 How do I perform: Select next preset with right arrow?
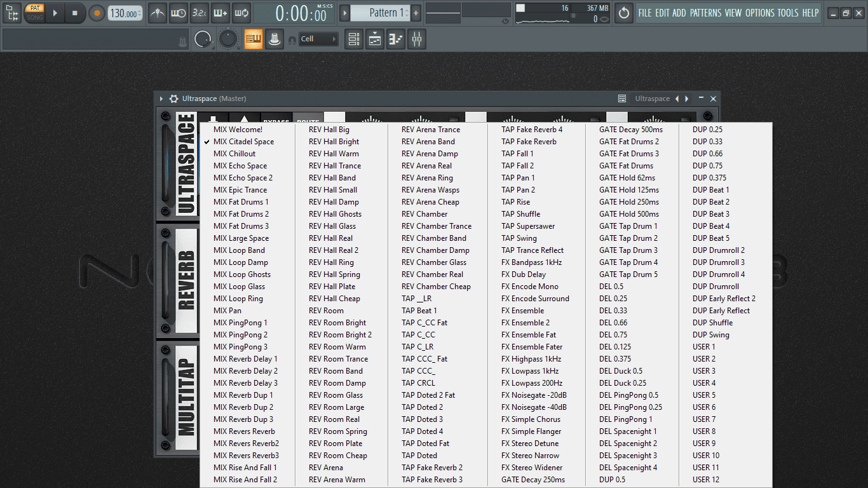pos(687,98)
